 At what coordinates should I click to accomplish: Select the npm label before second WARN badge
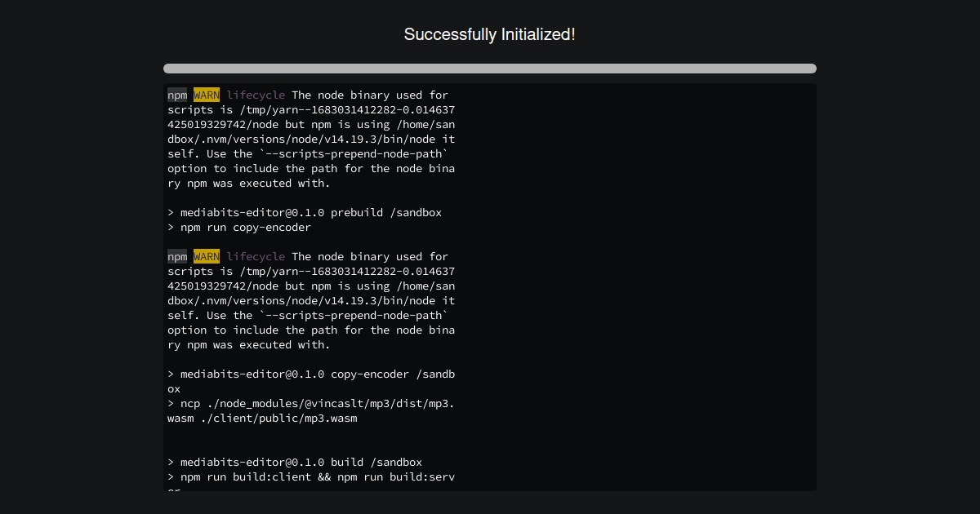176,256
